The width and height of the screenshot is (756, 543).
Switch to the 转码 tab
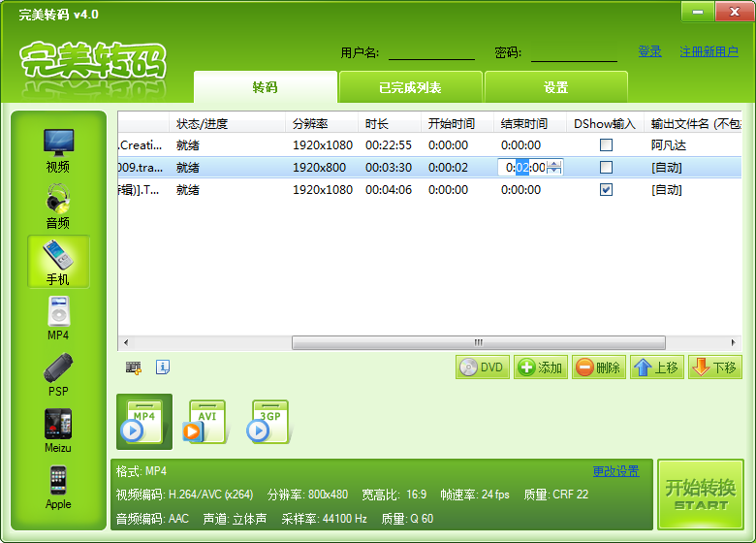(266, 87)
